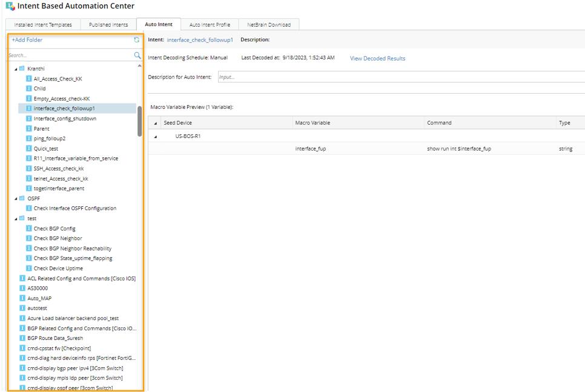Switch to the Installed Intent Templates tab
The width and height of the screenshot is (585, 392).
click(x=43, y=25)
